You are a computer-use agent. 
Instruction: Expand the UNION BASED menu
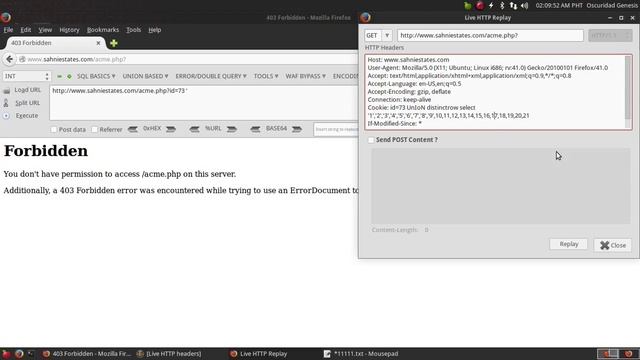[x=145, y=76]
